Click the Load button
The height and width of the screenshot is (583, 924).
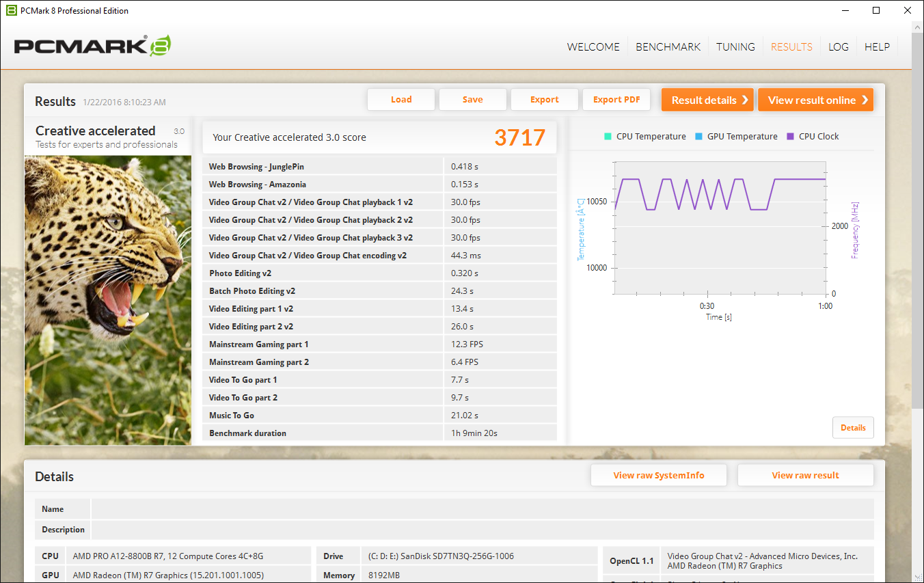(x=401, y=99)
